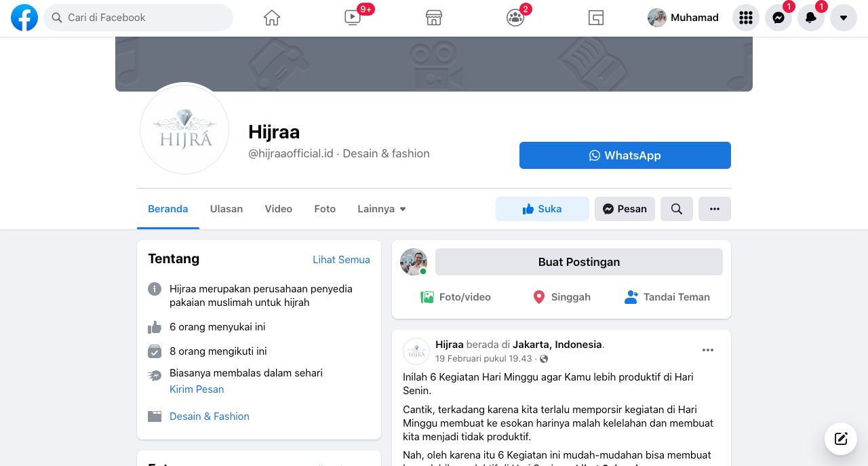Go to Facebook home via logo
The image size is (868, 466).
pos(24,18)
